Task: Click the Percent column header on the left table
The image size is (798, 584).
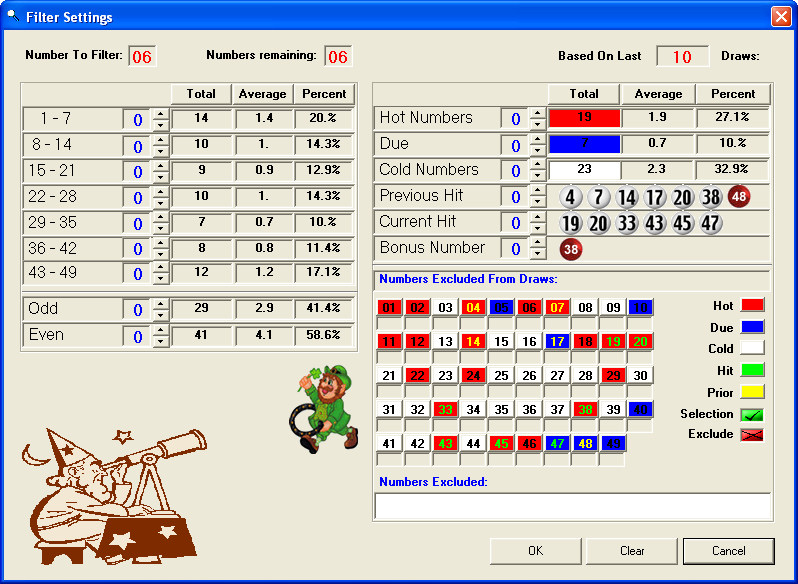Action: click(324, 94)
